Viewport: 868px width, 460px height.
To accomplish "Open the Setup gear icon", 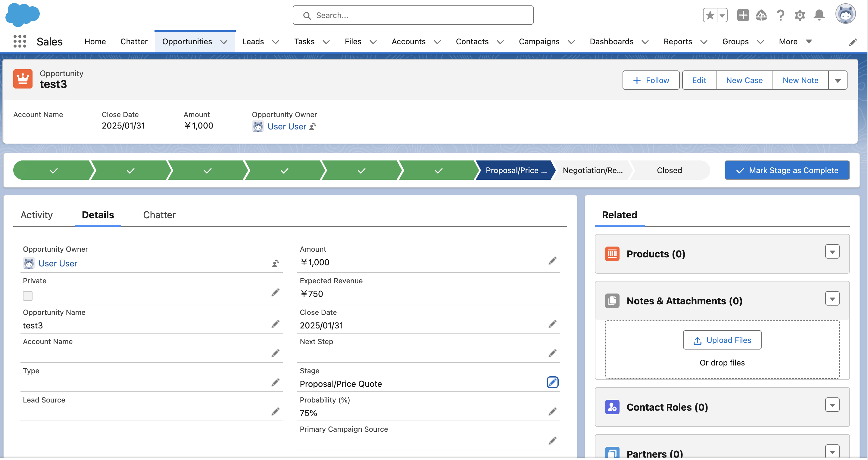I will click(800, 15).
